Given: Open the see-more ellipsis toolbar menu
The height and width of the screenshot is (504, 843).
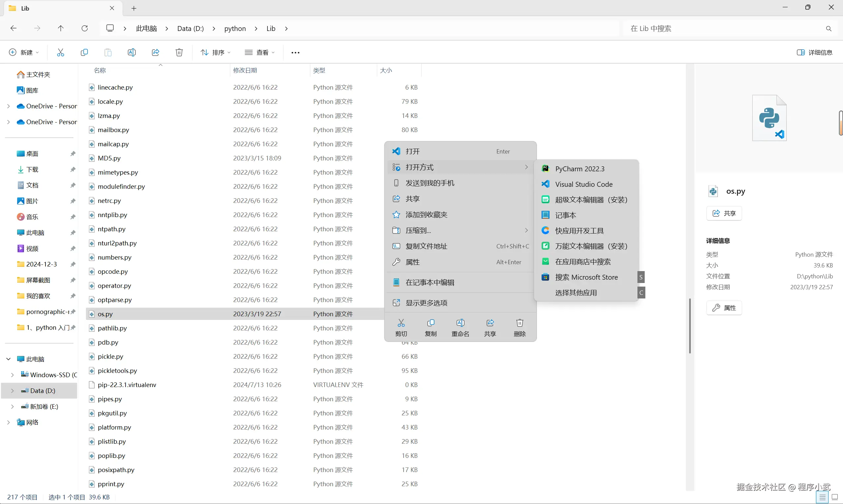Looking at the screenshot, I should (295, 53).
